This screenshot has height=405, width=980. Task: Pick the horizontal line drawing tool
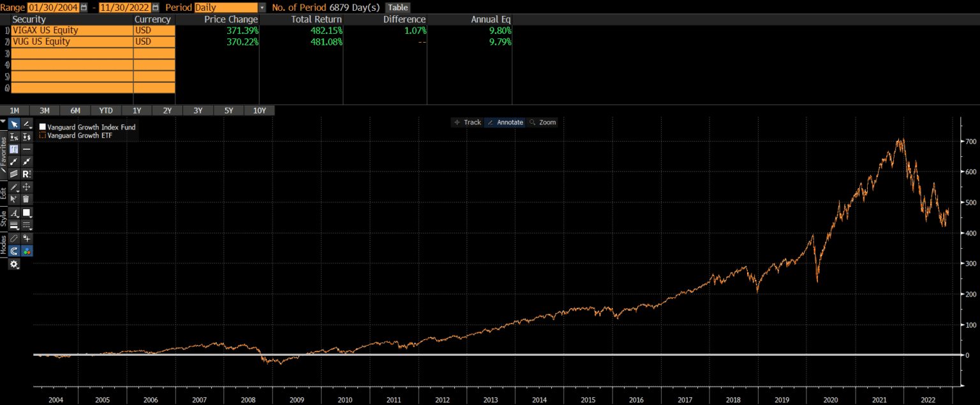coord(27,149)
